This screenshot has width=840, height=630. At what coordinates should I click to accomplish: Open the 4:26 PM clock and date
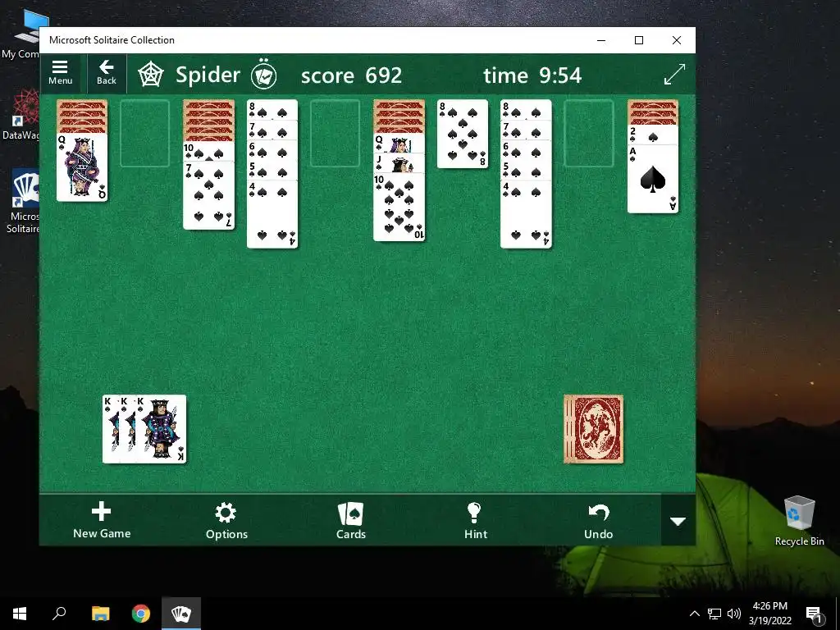[769, 614]
